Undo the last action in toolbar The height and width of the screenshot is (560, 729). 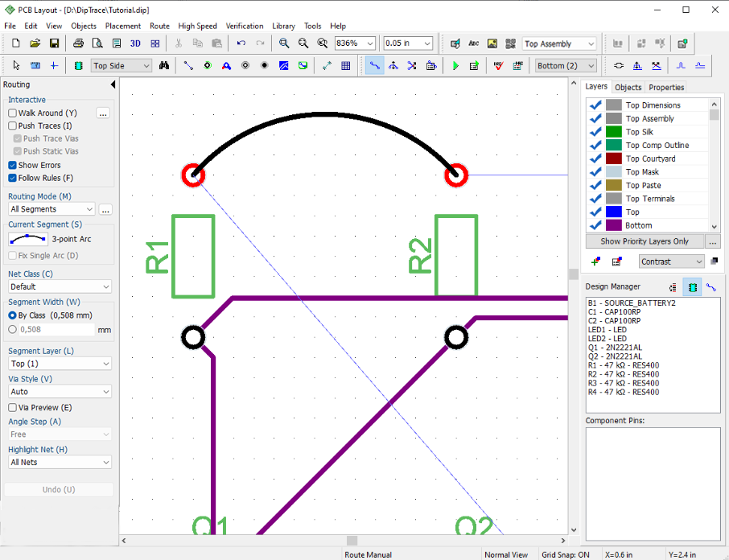pyautogui.click(x=241, y=43)
